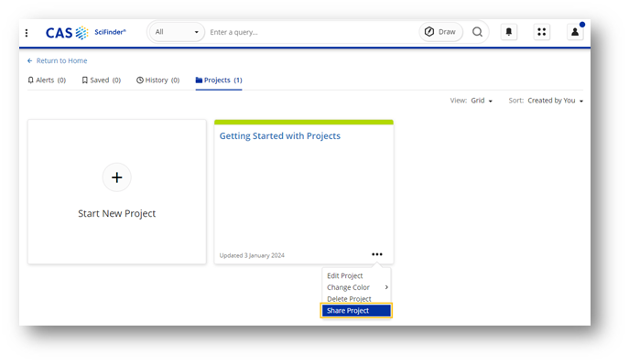
Task: Switch to the History (0) tab
Action: pyautogui.click(x=157, y=80)
